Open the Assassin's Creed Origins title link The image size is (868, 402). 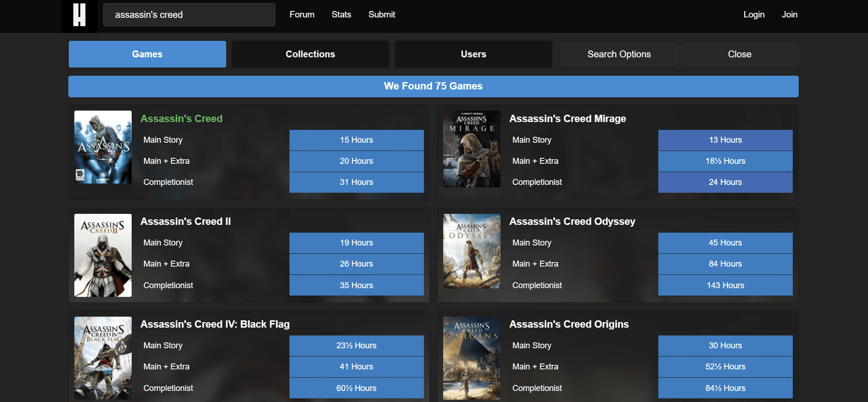coord(569,324)
